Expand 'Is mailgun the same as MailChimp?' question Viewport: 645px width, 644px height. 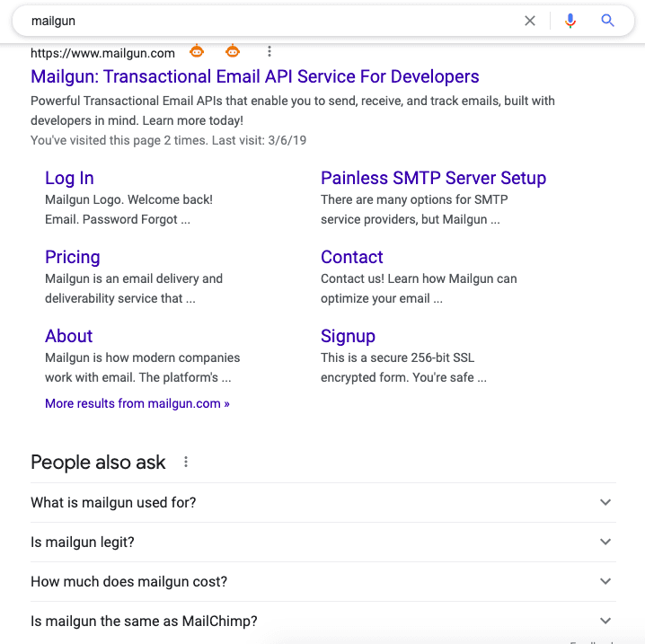coord(323,621)
